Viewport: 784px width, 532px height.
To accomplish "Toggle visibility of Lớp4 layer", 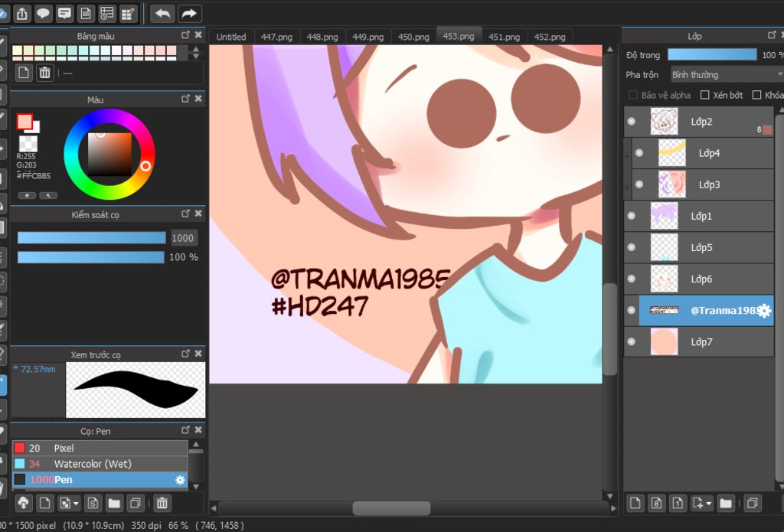I will (x=639, y=153).
